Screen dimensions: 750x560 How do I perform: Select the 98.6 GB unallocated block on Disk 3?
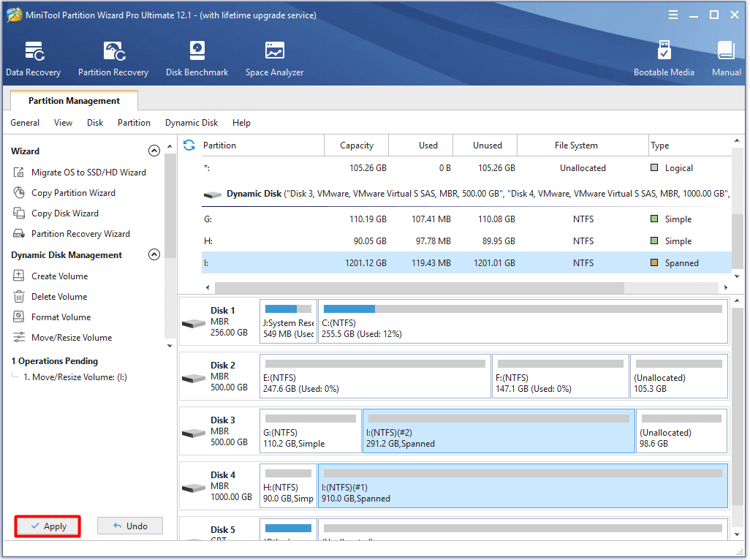tap(682, 431)
